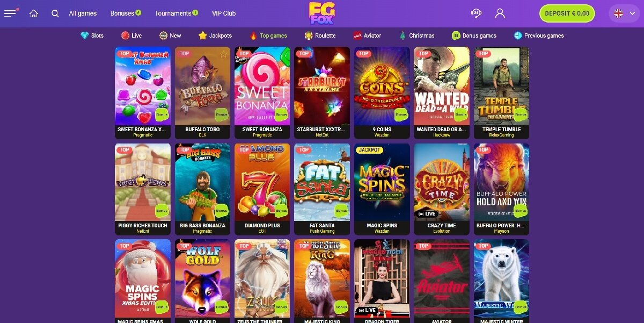The image size is (644, 323).
Task: Open Bonuses menu item
Action: click(126, 13)
